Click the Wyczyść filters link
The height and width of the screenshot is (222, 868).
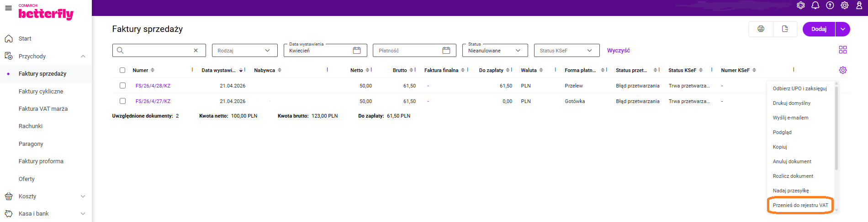click(619, 51)
